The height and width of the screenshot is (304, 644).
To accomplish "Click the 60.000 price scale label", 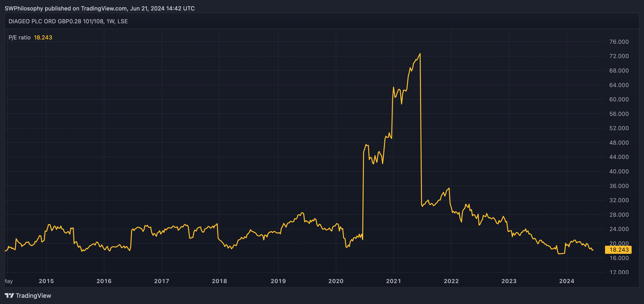I will [x=619, y=99].
